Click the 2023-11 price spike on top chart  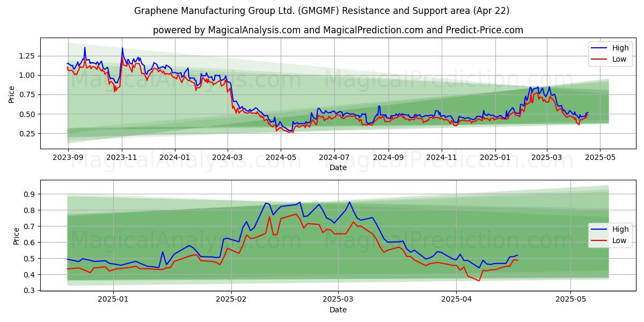[x=122, y=48]
